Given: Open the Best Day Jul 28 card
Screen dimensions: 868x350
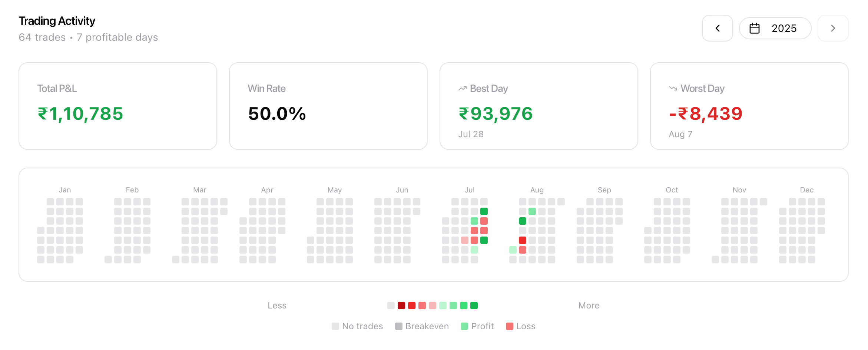Looking at the screenshot, I should click(x=539, y=106).
